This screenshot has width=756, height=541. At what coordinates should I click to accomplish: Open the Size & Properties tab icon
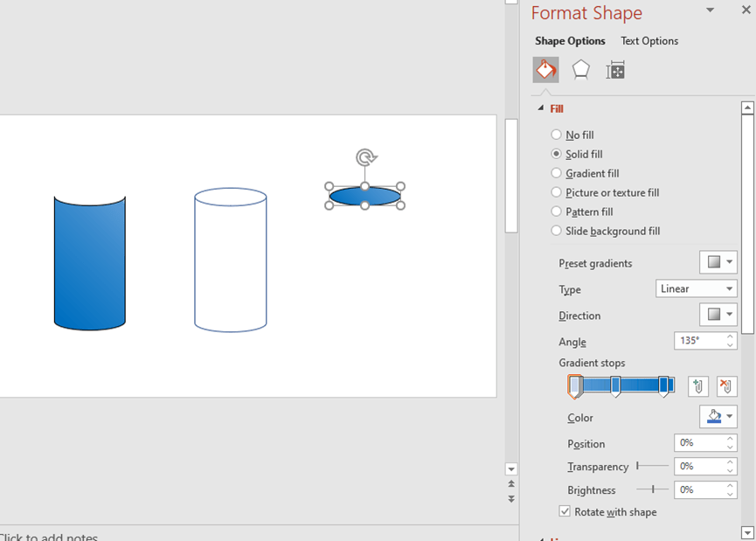(x=615, y=71)
